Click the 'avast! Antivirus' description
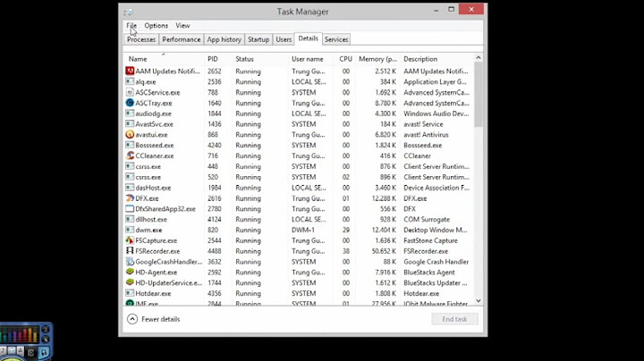The height and width of the screenshot is (361, 644). 426,135
